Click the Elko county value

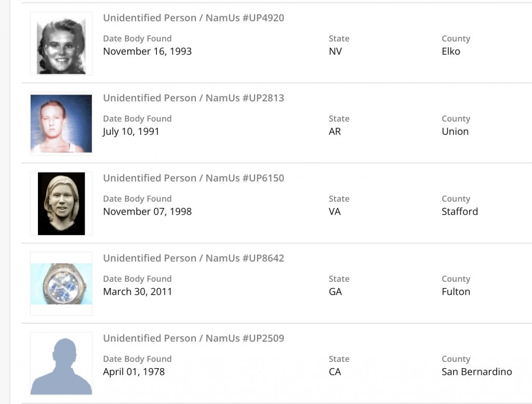coord(450,51)
